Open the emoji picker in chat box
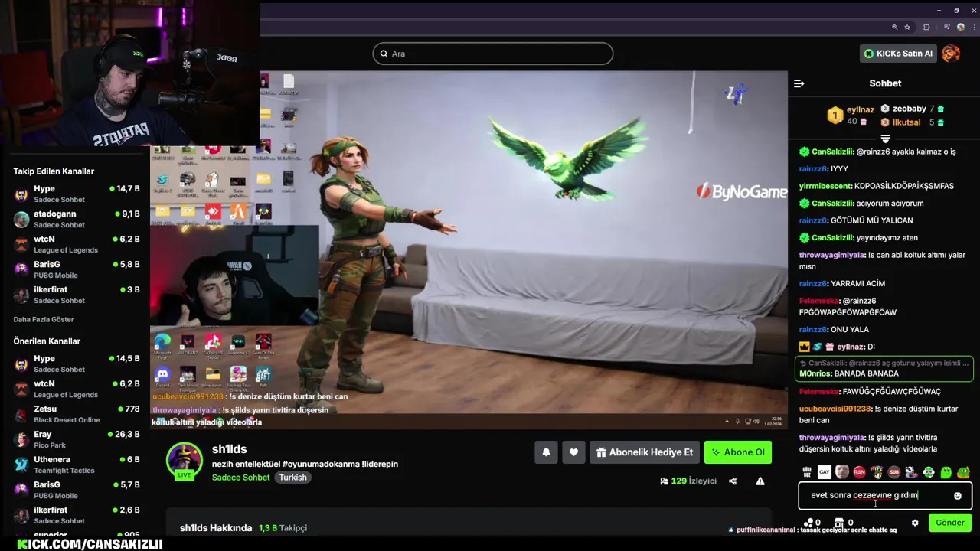 [x=958, y=496]
